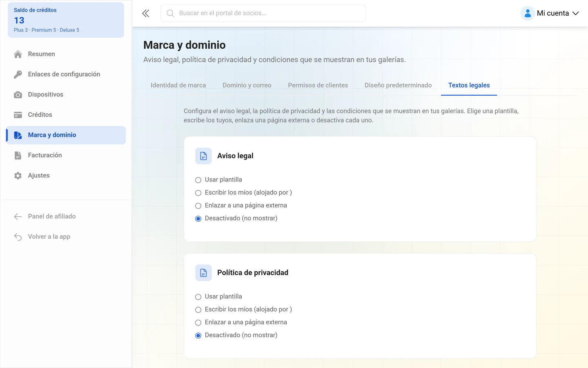Click the camera icon for Dispositivos
The height and width of the screenshot is (368, 588).
point(18,94)
